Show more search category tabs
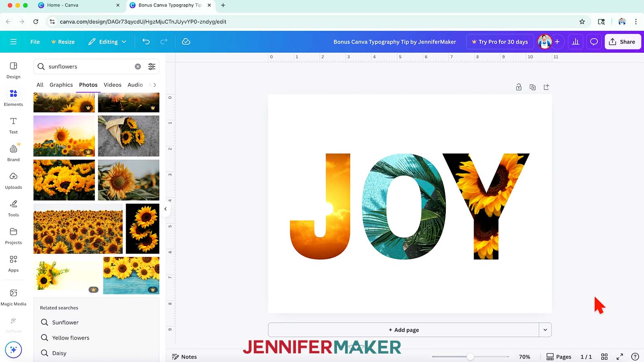Image resolution: width=644 pixels, height=362 pixels. 155,85
